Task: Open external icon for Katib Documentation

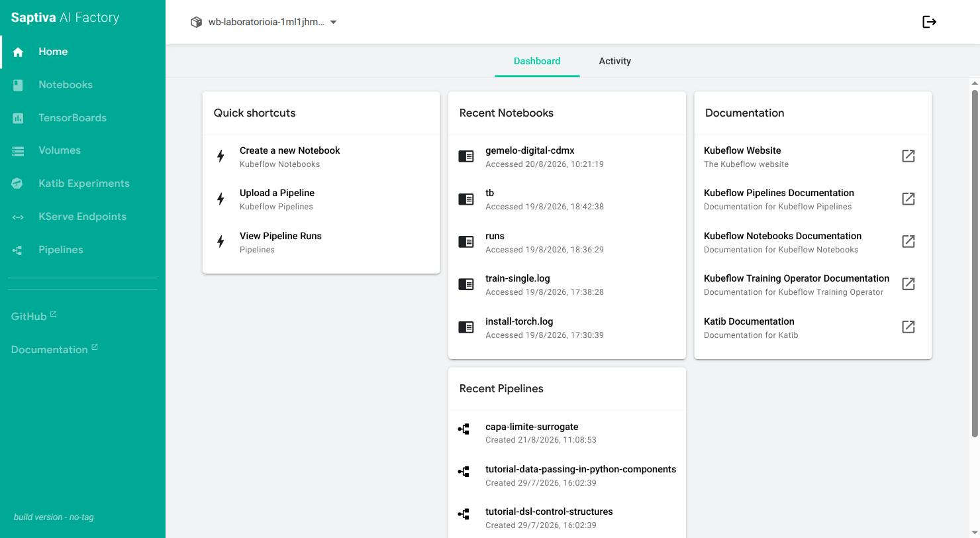Action: click(908, 327)
